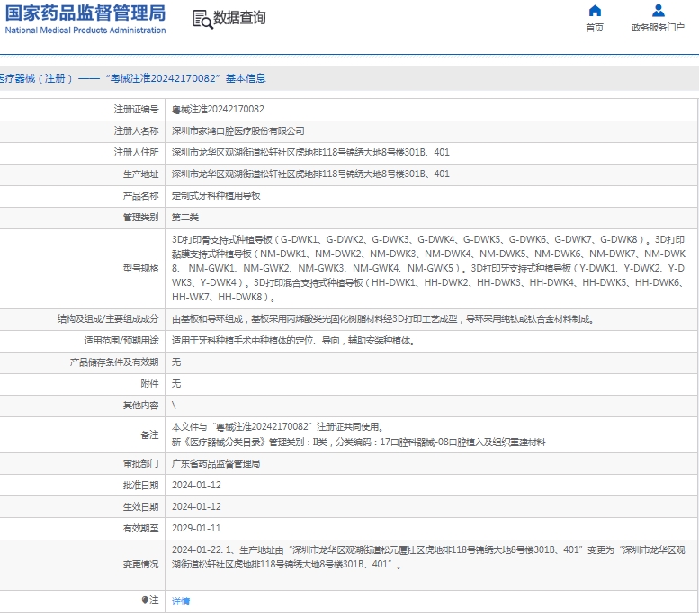Click the 基本信息 page heading
The height and width of the screenshot is (616, 699).
tap(246, 78)
